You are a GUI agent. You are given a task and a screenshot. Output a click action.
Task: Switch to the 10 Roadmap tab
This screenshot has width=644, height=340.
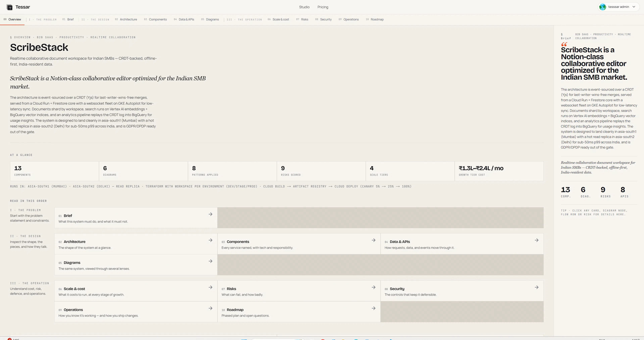click(375, 19)
